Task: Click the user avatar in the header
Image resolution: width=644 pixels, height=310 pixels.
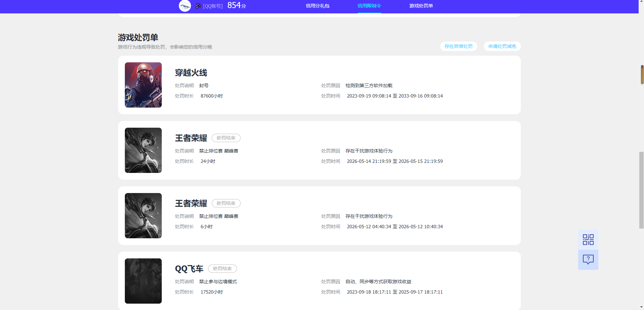Action: pos(185,6)
